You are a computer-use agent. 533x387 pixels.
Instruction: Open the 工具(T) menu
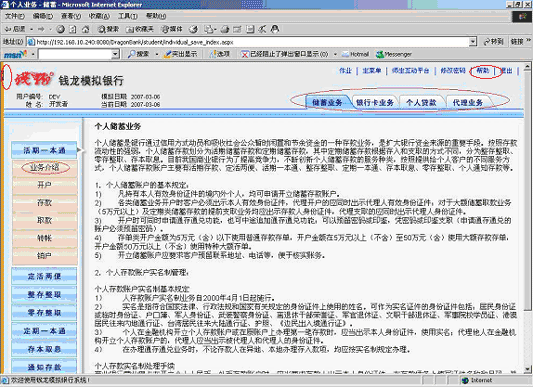point(127,16)
